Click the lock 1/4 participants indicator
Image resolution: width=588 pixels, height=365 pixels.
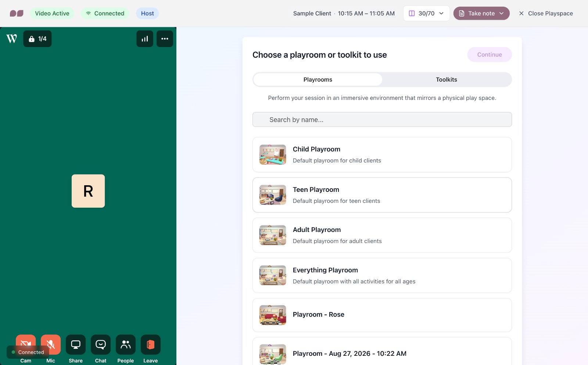(37, 39)
